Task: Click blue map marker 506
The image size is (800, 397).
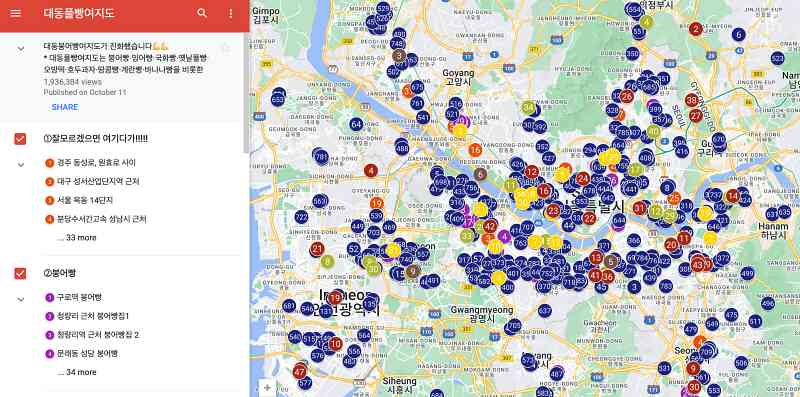Action: pyautogui.click(x=741, y=363)
